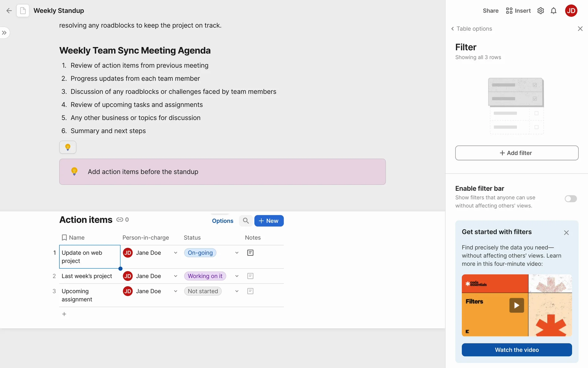Enable the filter bar toggle

tap(571, 199)
